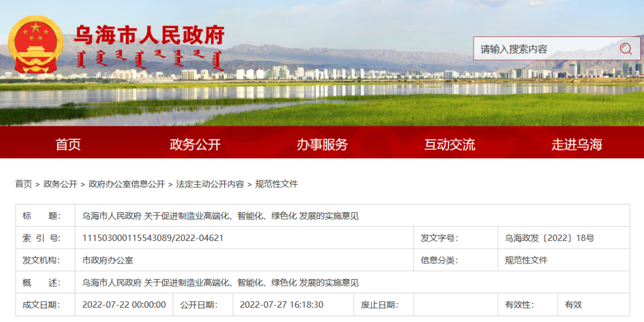Screen dimensions: 644x322
Task: Click 市政府办公室 in the 发文机构 row
Action: (x=107, y=260)
